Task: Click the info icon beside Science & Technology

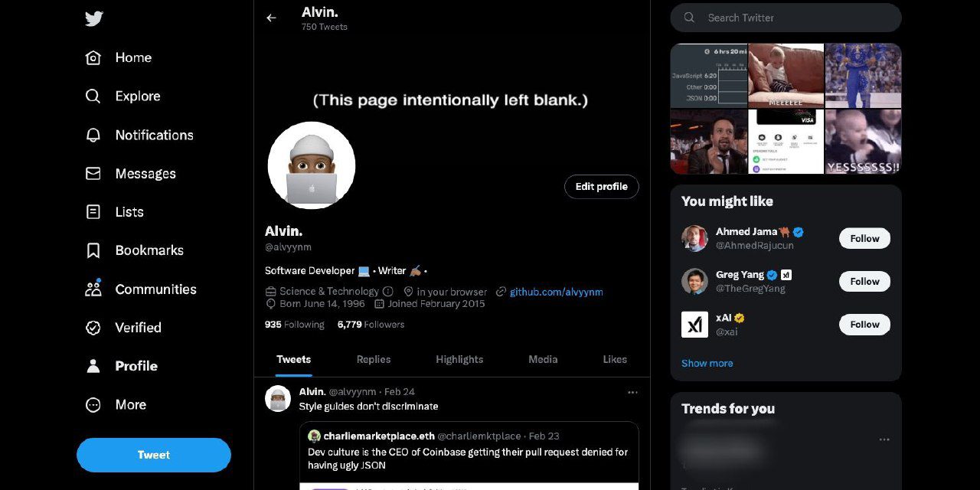Action: (388, 292)
